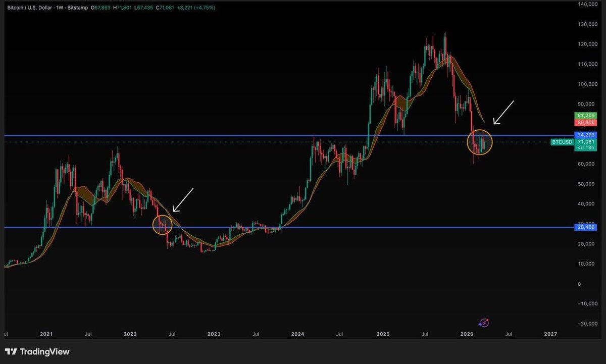The width and height of the screenshot is (606, 364).
Task: Click the 20,000 price axis label
Action: click(586, 244)
